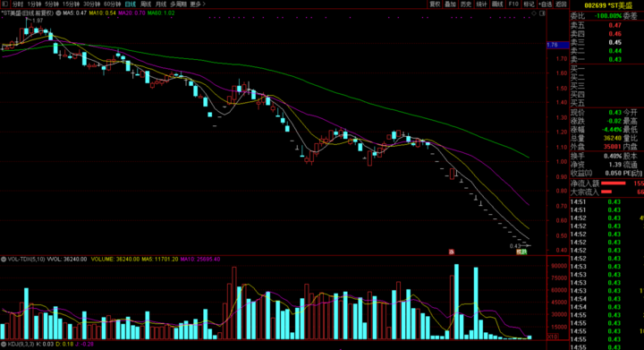The image size is (644, 350).
Task: Click the red 涨 marker at chart bottom
Action: (x=452, y=252)
